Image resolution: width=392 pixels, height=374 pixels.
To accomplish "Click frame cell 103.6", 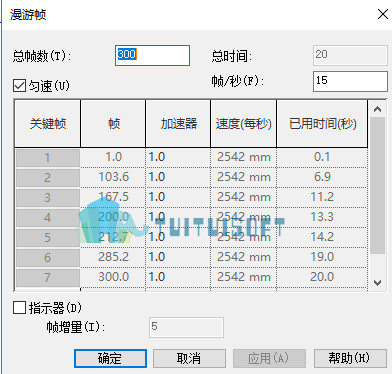I will pos(113,177).
